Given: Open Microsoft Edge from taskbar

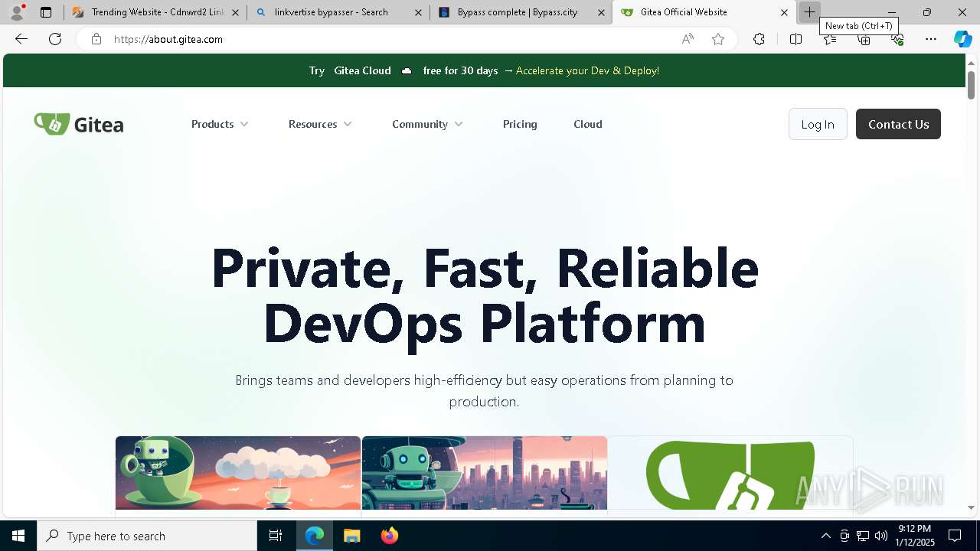Looking at the screenshot, I should pos(315,536).
